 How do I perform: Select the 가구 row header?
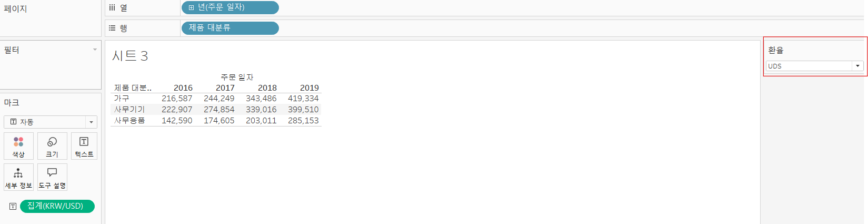[x=122, y=99]
